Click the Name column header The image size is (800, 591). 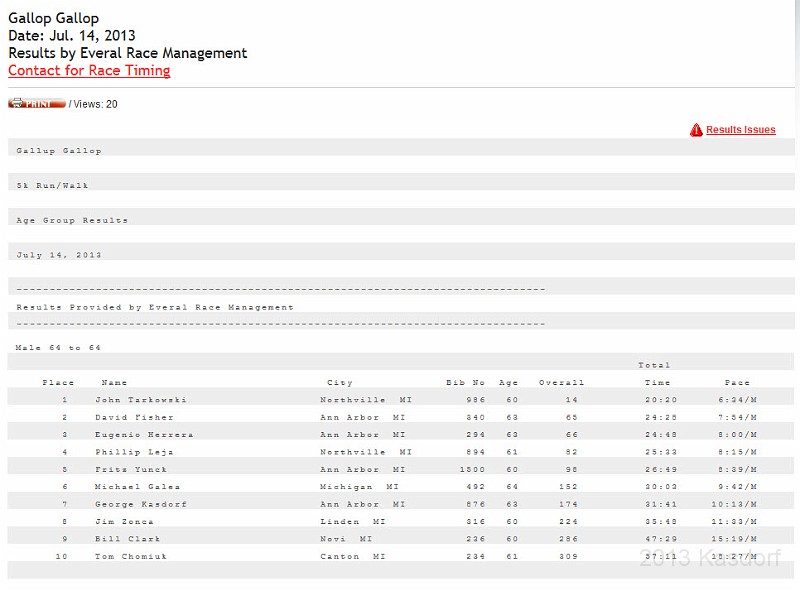pyautogui.click(x=114, y=383)
